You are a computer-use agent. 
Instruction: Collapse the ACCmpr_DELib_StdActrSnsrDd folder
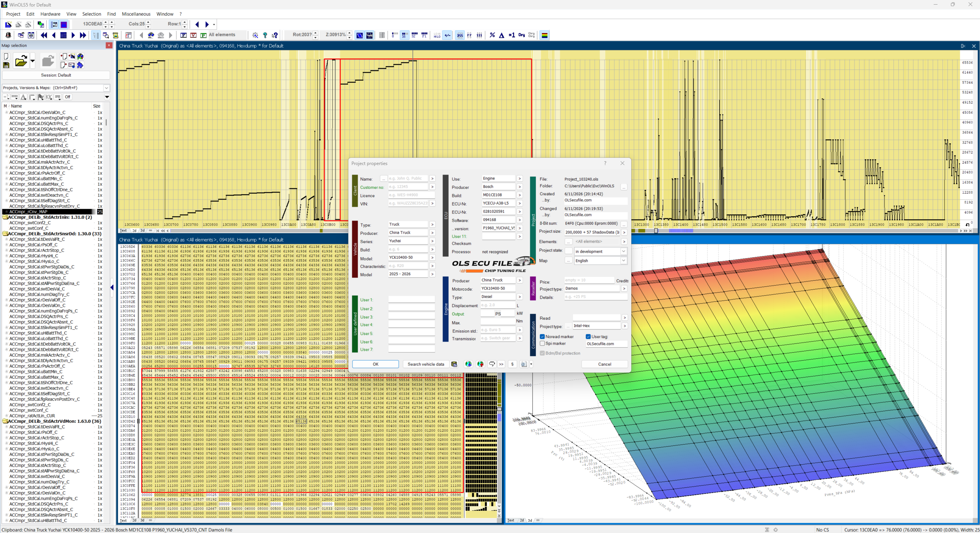[5, 234]
